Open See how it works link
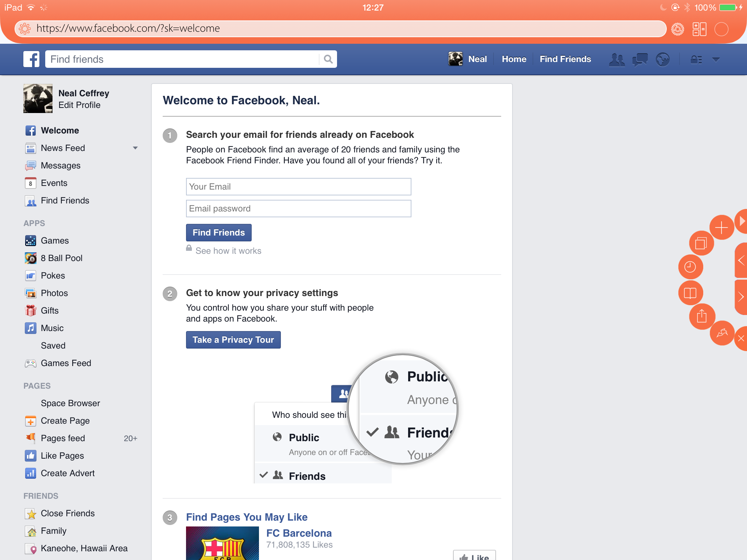 click(x=228, y=251)
